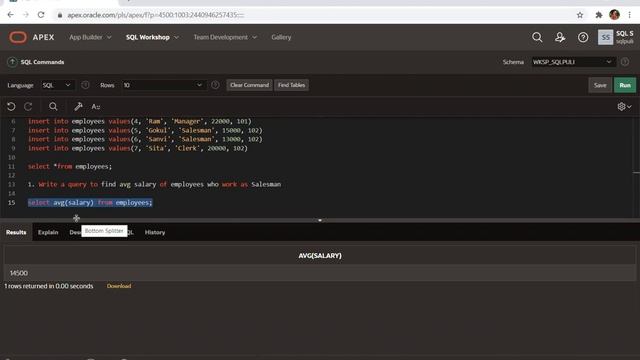Redo the editor change
This screenshot has width=640, height=360.
[28, 107]
